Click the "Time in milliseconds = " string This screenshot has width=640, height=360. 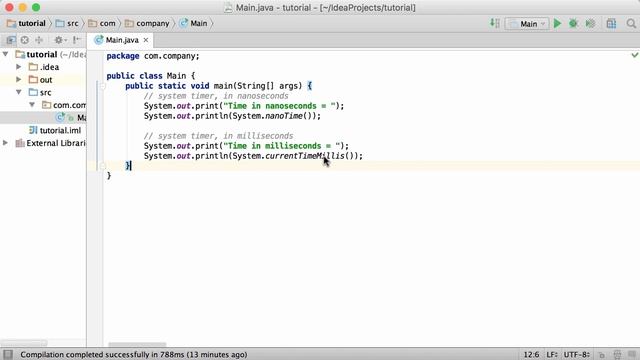[281, 146]
